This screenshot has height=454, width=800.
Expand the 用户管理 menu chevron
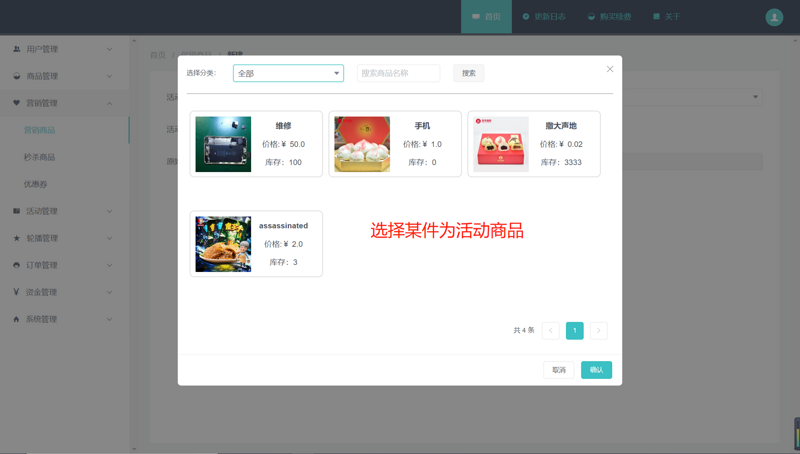(109, 49)
